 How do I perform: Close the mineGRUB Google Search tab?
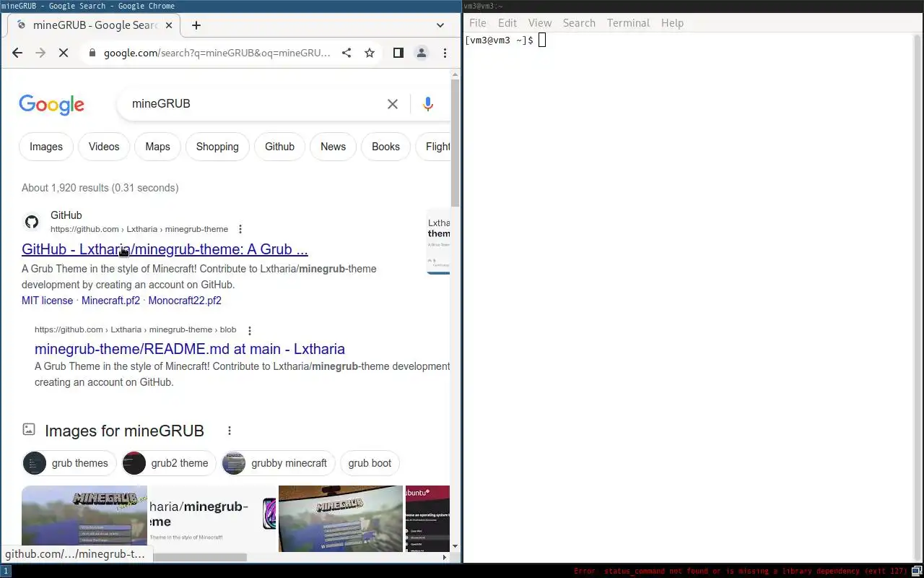(170, 25)
